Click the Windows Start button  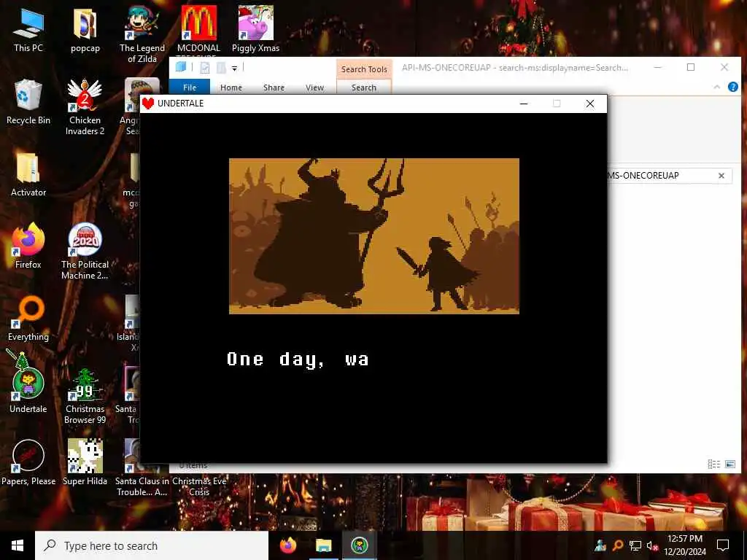18,545
